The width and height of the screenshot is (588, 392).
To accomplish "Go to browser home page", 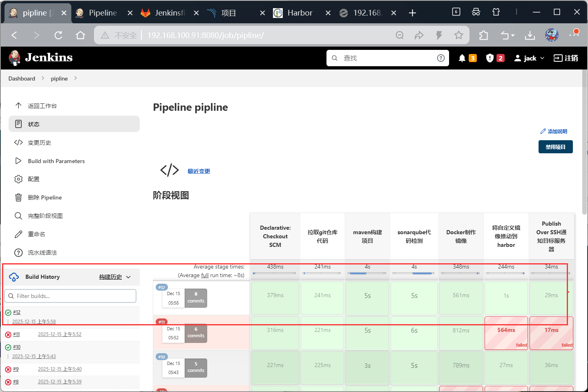I will click(80, 35).
